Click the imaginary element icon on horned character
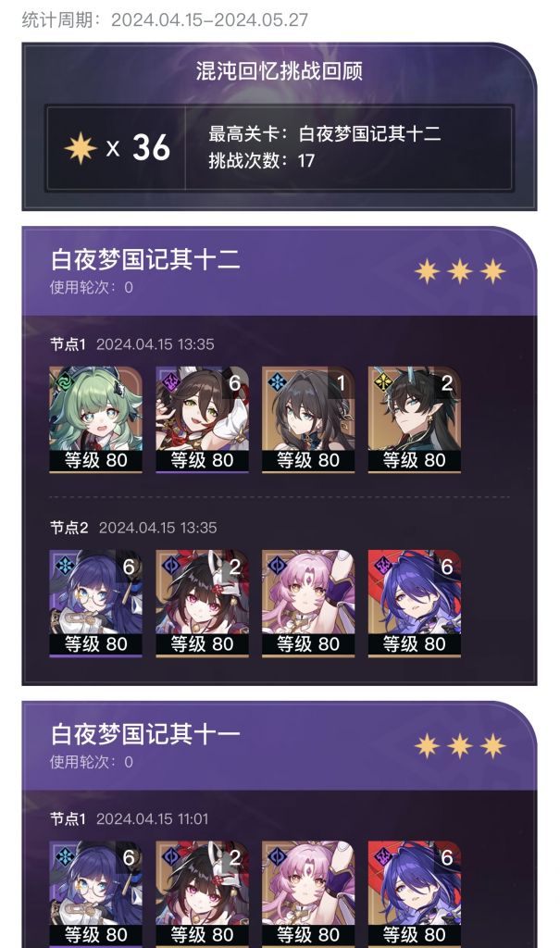The width and height of the screenshot is (560, 948). click(x=383, y=381)
